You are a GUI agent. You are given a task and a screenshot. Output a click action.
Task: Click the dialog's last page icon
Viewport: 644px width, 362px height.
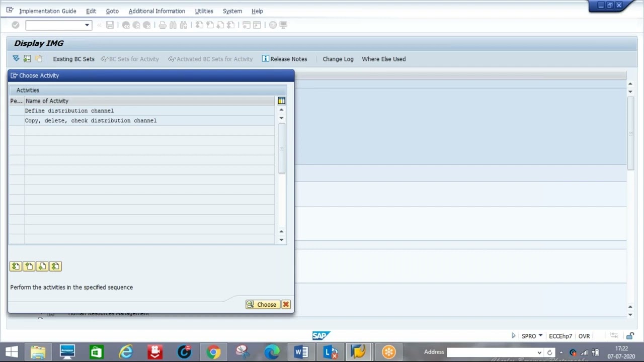(x=55, y=266)
